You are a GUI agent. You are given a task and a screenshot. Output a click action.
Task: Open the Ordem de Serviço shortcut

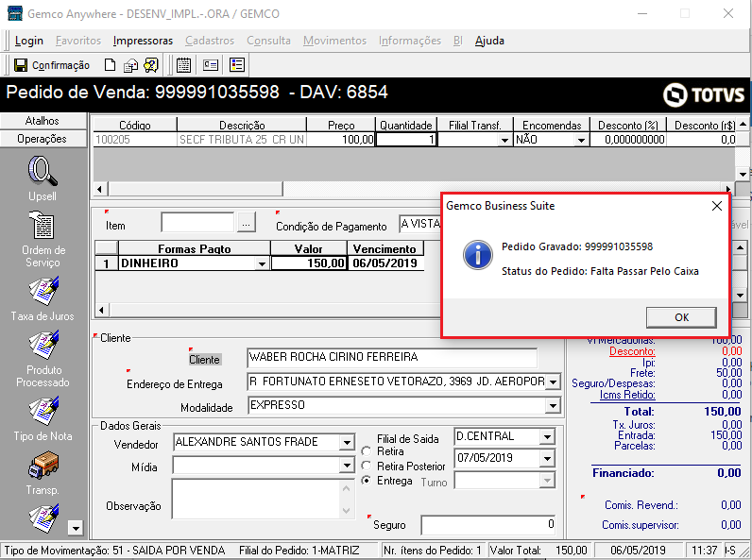pos(43,226)
